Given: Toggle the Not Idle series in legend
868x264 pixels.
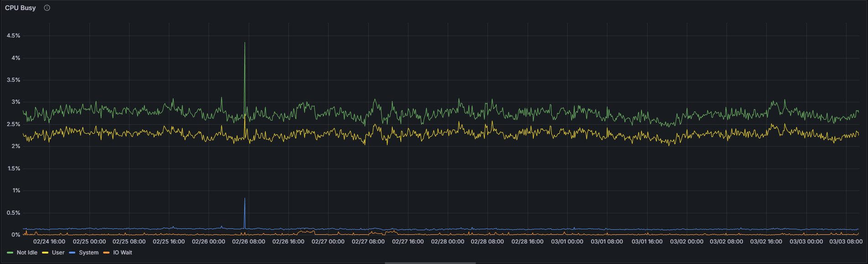Looking at the screenshot, I should coord(27,253).
